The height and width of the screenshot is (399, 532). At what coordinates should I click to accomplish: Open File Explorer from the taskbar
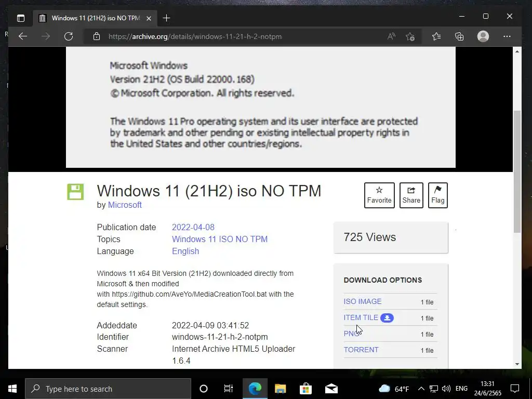tap(280, 389)
